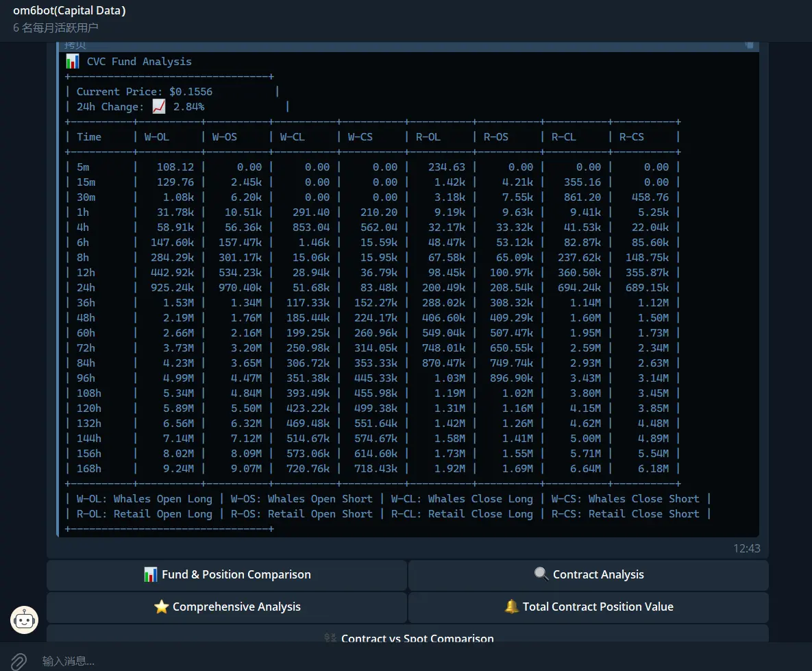Click the 5m row label
Screen dimensions: 812x671
[83, 167]
